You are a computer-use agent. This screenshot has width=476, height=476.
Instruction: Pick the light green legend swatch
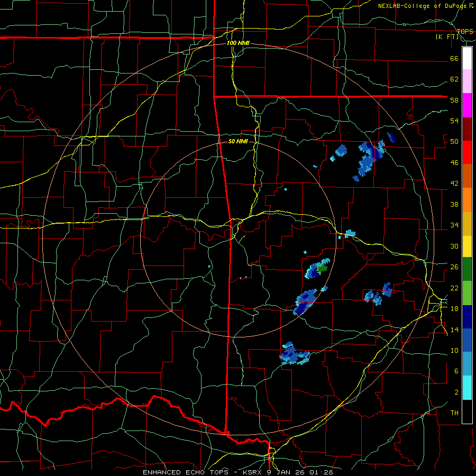pos(467,293)
